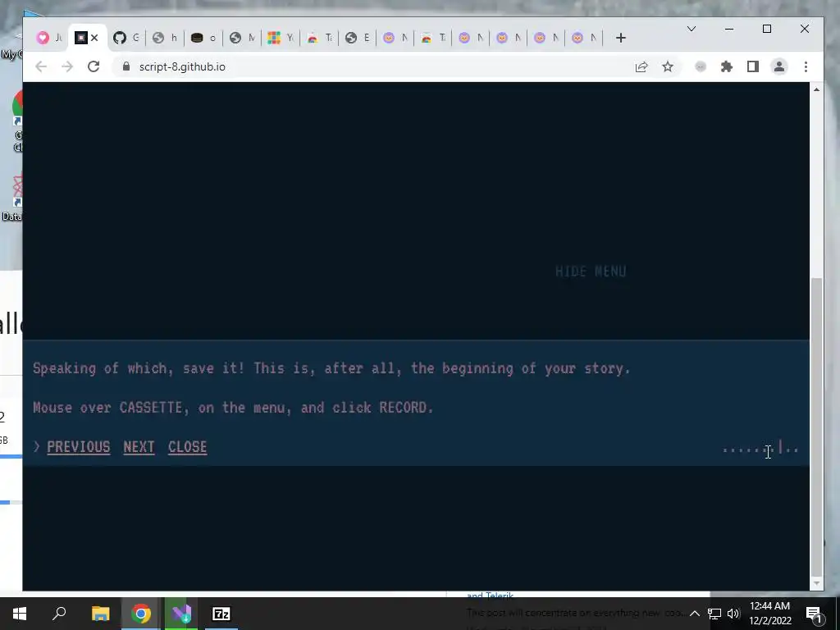Open the network status tray icon

click(x=714, y=614)
